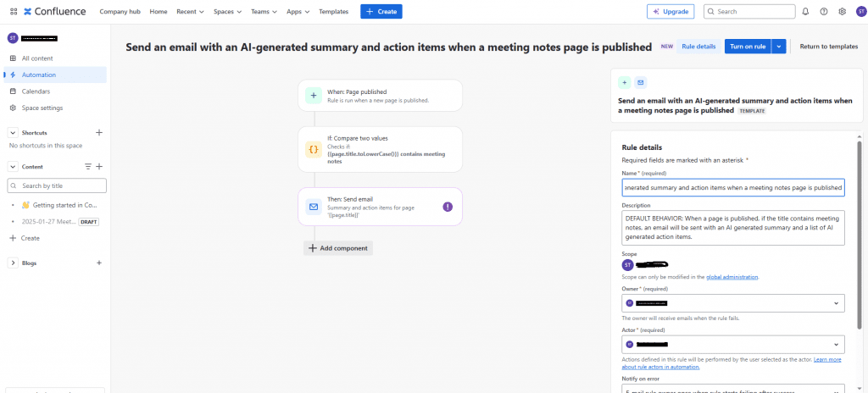Click Turn on rule button

(748, 47)
